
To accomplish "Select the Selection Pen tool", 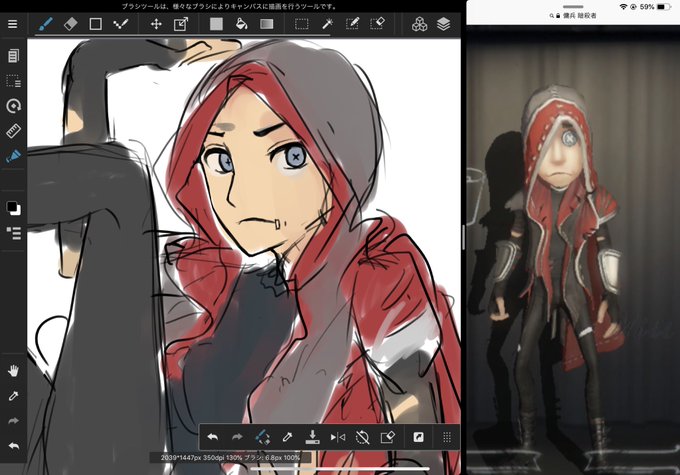I will pyautogui.click(x=352, y=24).
